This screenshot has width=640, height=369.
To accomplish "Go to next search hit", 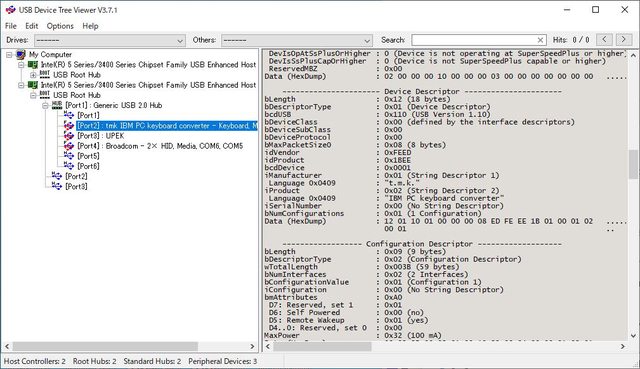I will point(623,40).
